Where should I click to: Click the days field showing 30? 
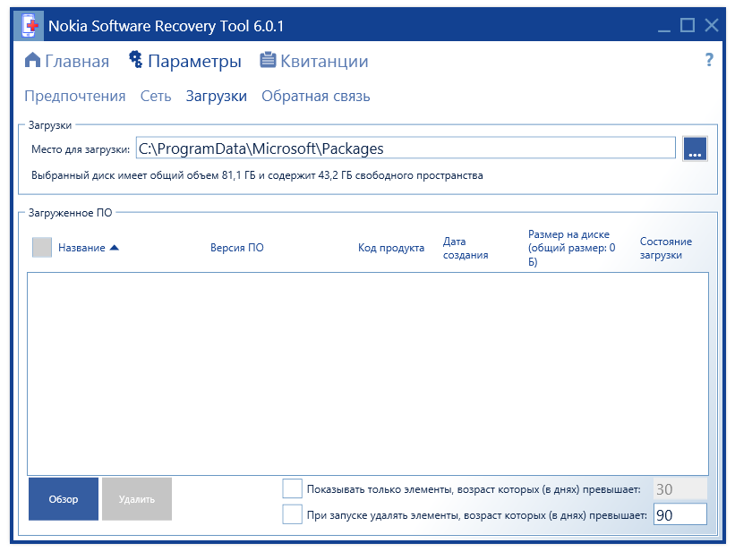[680, 489]
